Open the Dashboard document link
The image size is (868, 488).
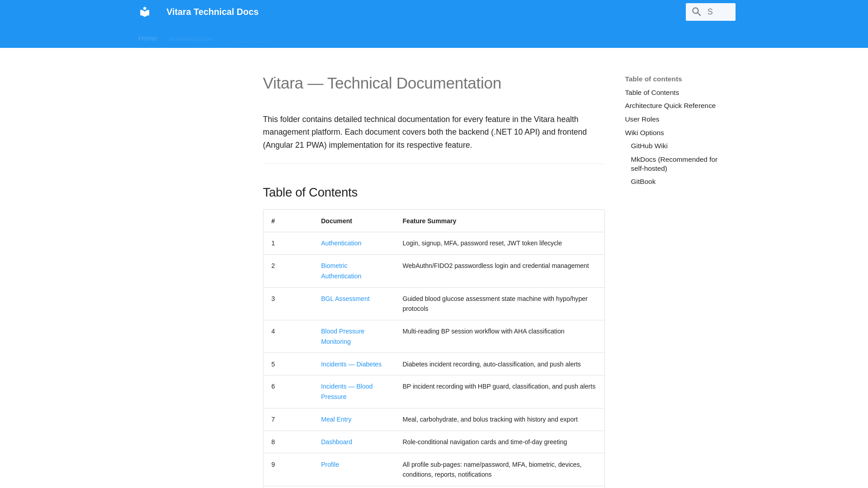pyautogui.click(x=336, y=442)
